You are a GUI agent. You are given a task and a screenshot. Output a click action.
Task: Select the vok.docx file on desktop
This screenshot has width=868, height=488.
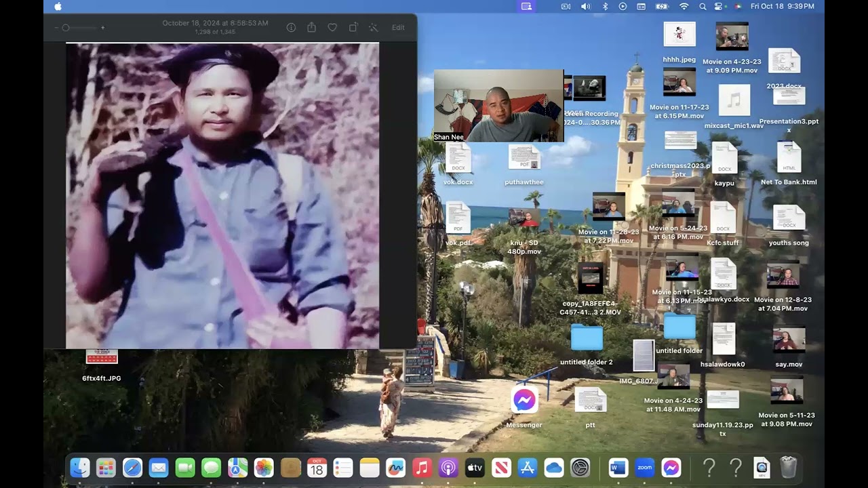click(458, 159)
